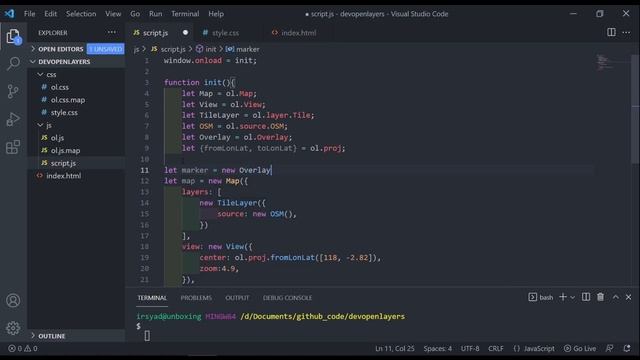The image size is (640, 360).
Task: Create a new terminal with plus icon
Action: coord(562,297)
